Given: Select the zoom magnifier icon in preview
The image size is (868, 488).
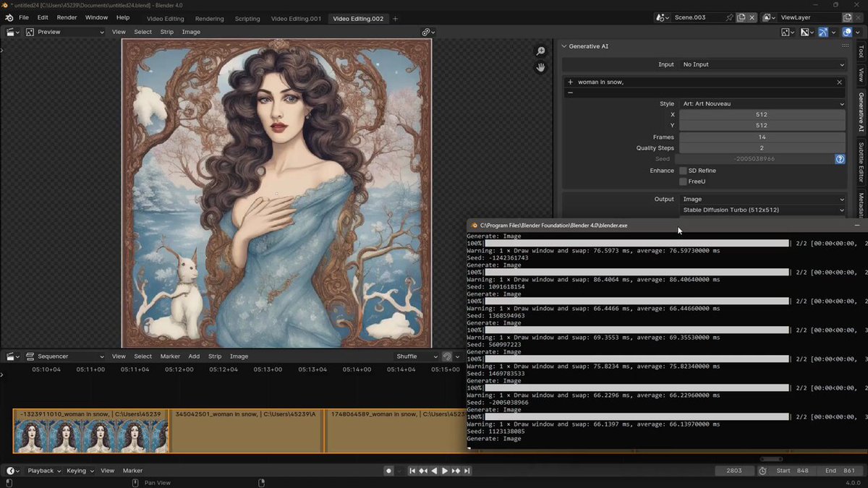Looking at the screenshot, I should [540, 51].
